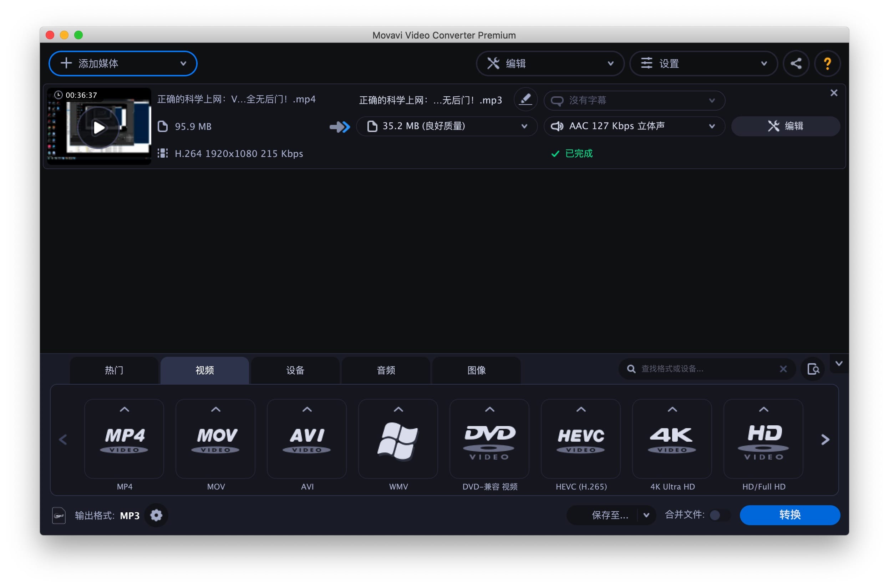
Task: Click the 00:36:37 duration label
Action: point(81,95)
